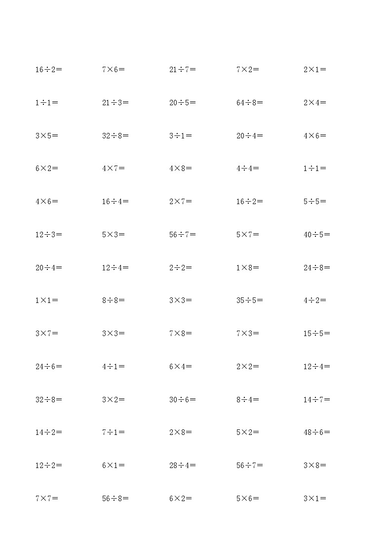The height and width of the screenshot is (555, 392).
Task: Click on the 4×8= equation
Action: pos(181,169)
